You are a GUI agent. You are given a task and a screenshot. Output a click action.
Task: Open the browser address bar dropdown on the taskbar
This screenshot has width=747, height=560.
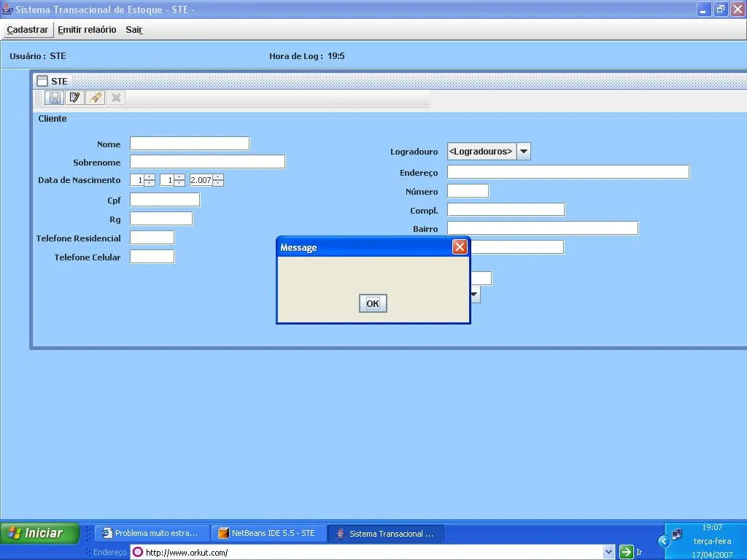tap(608, 553)
